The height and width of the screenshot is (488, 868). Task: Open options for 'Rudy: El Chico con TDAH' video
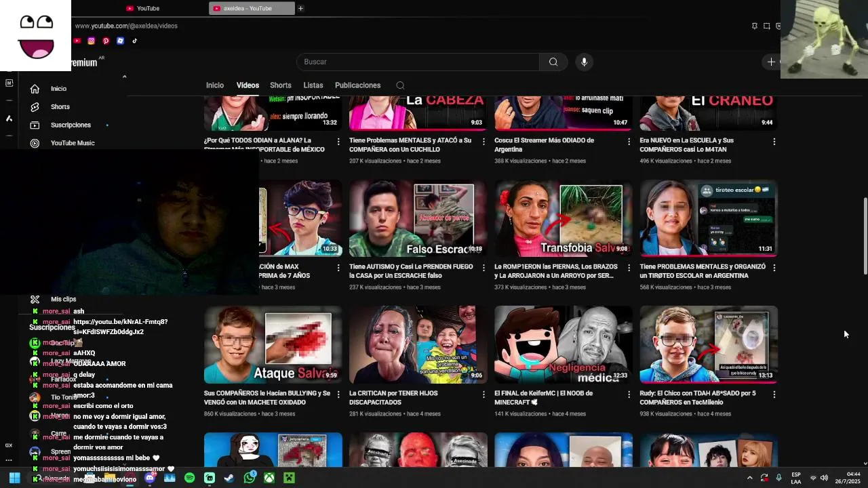pyautogui.click(x=774, y=394)
